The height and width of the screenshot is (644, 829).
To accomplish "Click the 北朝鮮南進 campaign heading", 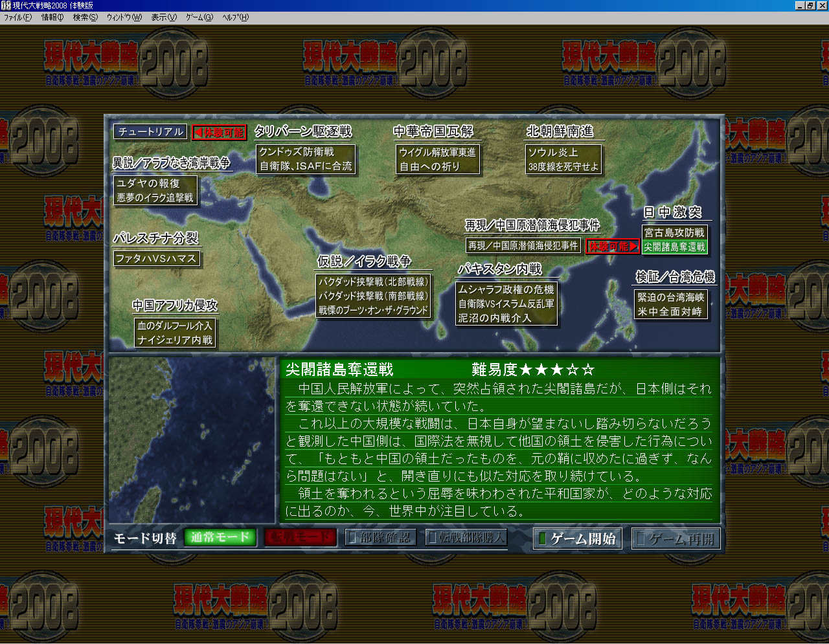I will pyautogui.click(x=560, y=131).
